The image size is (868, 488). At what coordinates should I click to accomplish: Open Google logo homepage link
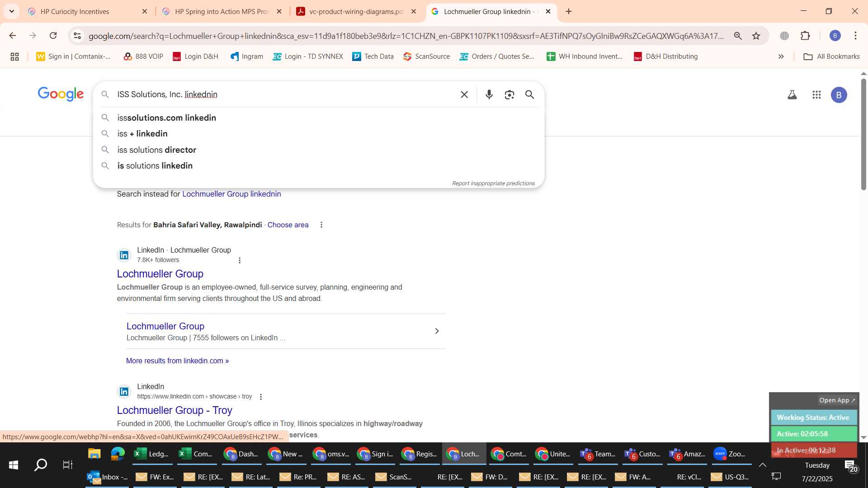coord(61,94)
